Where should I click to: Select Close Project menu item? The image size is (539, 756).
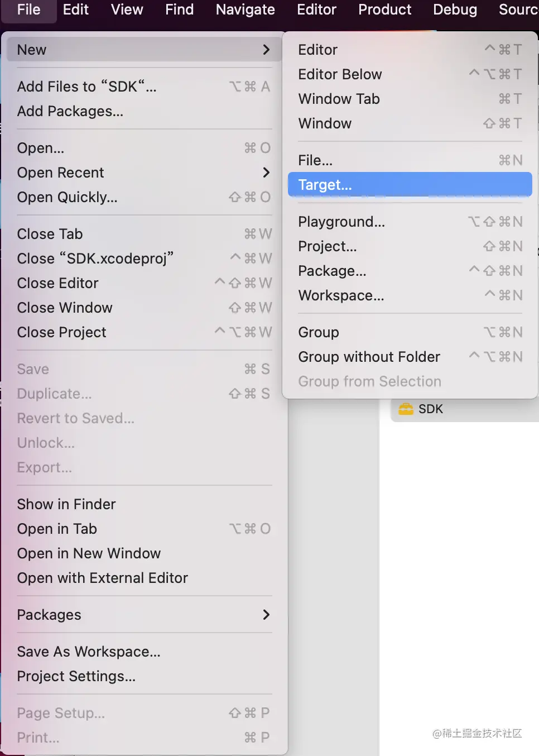pos(61,332)
